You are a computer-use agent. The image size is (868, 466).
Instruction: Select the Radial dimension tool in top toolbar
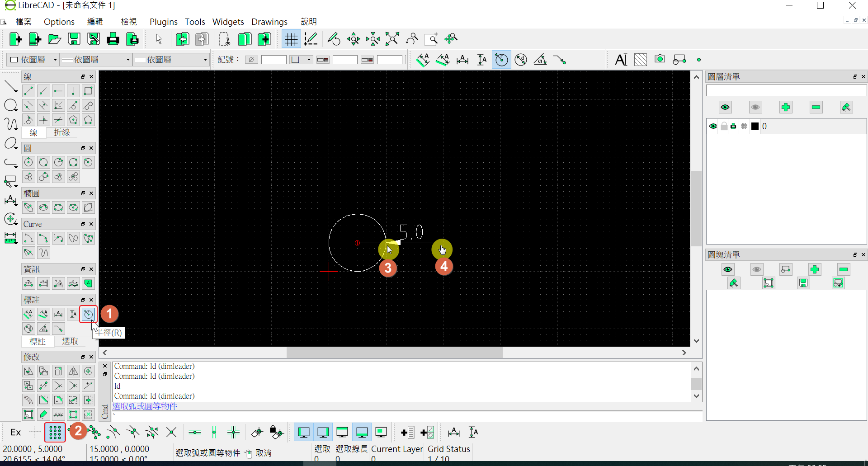tap(501, 60)
